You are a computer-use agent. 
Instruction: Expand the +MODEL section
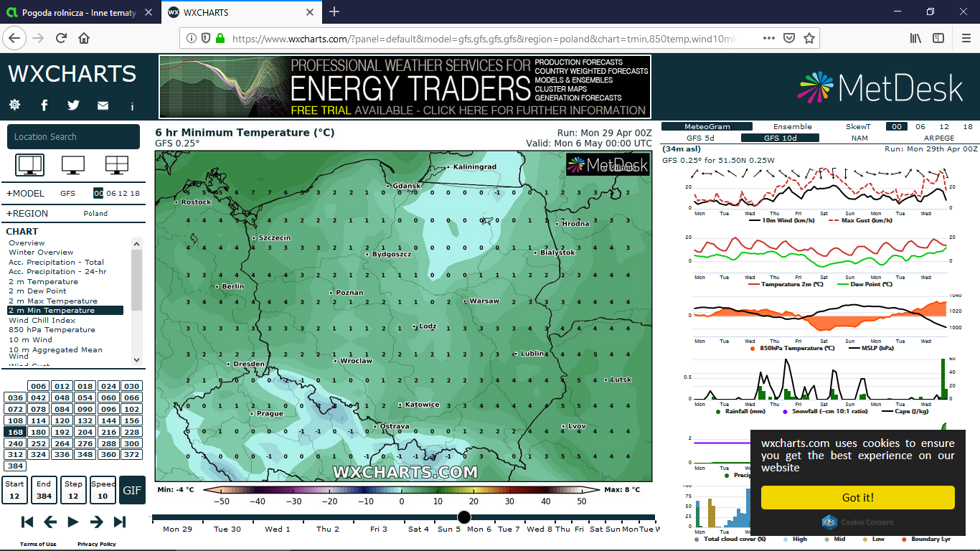pyautogui.click(x=26, y=193)
